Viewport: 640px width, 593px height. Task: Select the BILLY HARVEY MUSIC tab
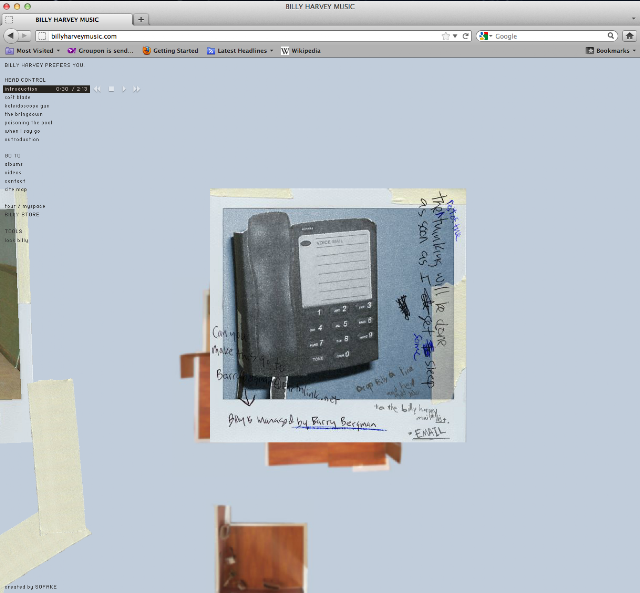point(67,20)
